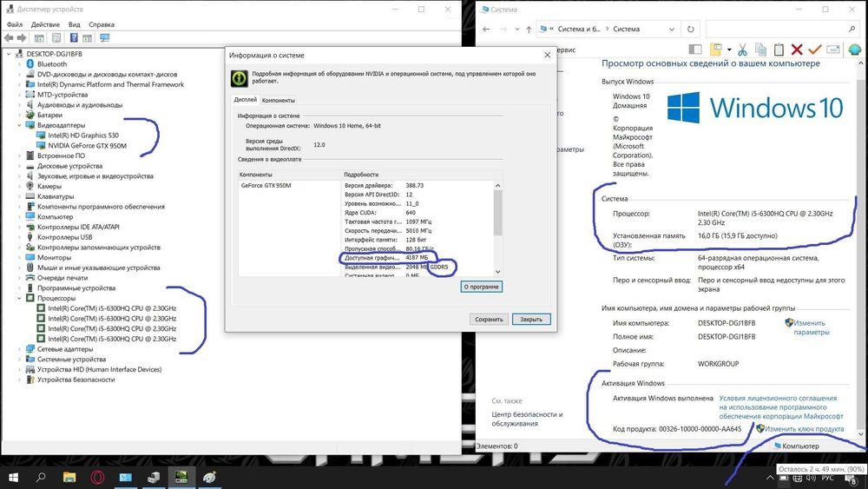The height and width of the screenshot is (489, 868).
Task: Expand the Клавиатуры category
Action: coord(19,196)
